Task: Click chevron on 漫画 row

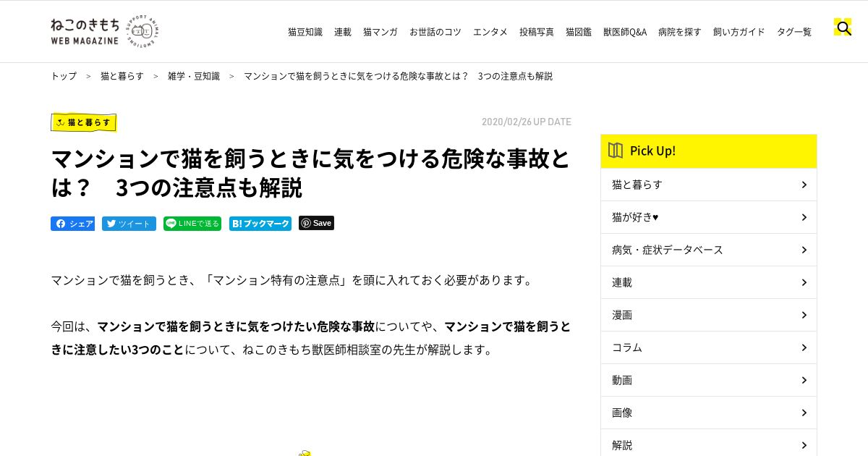Action: click(804, 315)
